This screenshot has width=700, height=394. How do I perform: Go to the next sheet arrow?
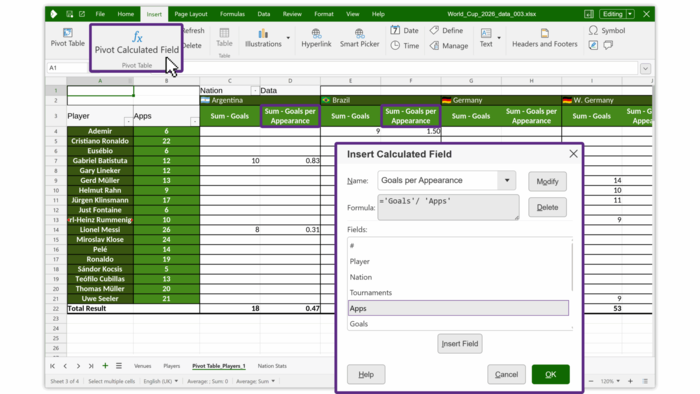click(78, 366)
